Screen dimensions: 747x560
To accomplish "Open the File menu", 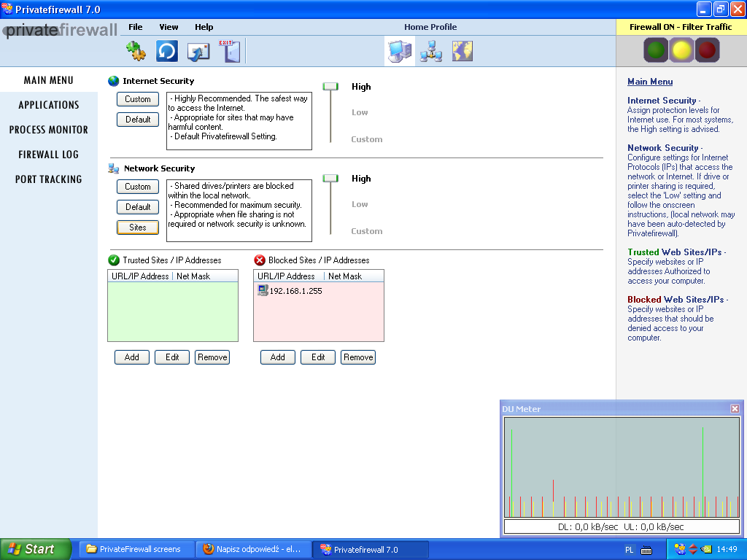I will point(135,27).
